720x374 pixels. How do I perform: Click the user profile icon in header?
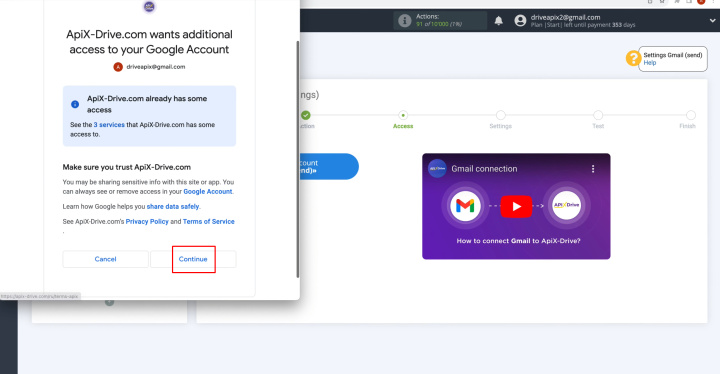[520, 21]
